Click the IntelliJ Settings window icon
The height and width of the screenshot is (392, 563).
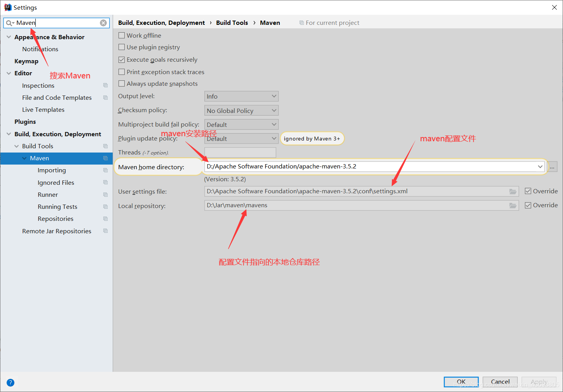7,7
